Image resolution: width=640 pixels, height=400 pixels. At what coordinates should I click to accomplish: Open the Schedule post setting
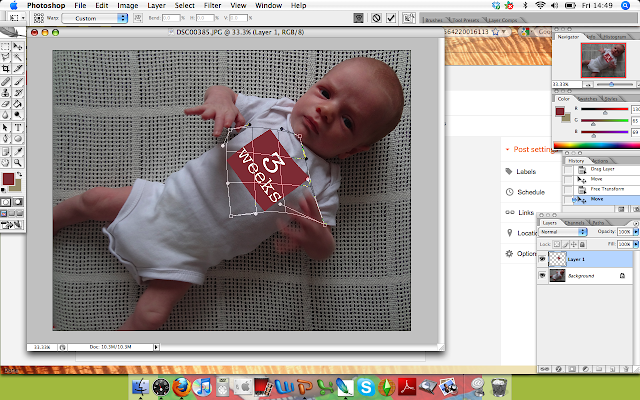tap(531, 192)
